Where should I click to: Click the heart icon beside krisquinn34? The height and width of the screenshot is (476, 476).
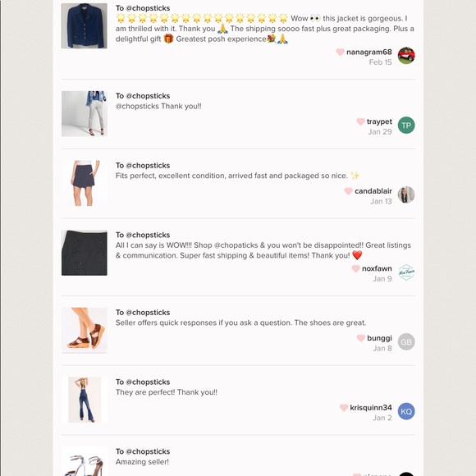coord(344,407)
